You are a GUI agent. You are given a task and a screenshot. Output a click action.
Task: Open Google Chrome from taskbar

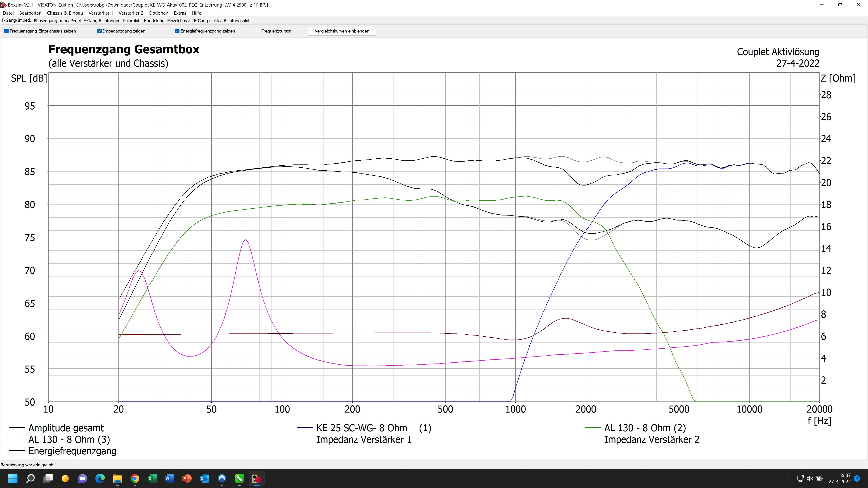(x=135, y=479)
